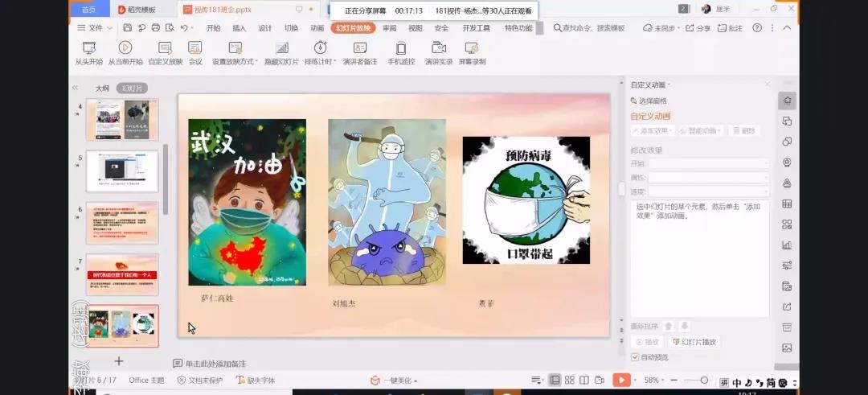Switch to slide sorter view icon
This screenshot has width=868, height=395.
570,380
